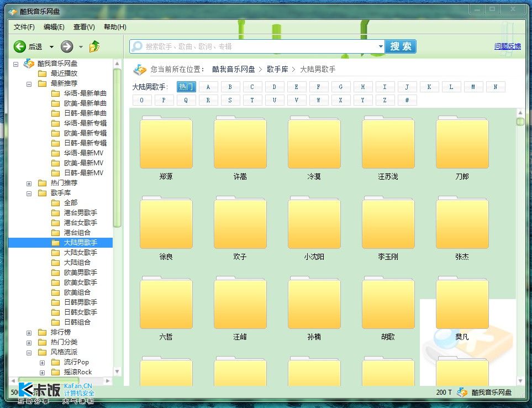Select 全部 under 歌手库 in tree

pos(71,203)
